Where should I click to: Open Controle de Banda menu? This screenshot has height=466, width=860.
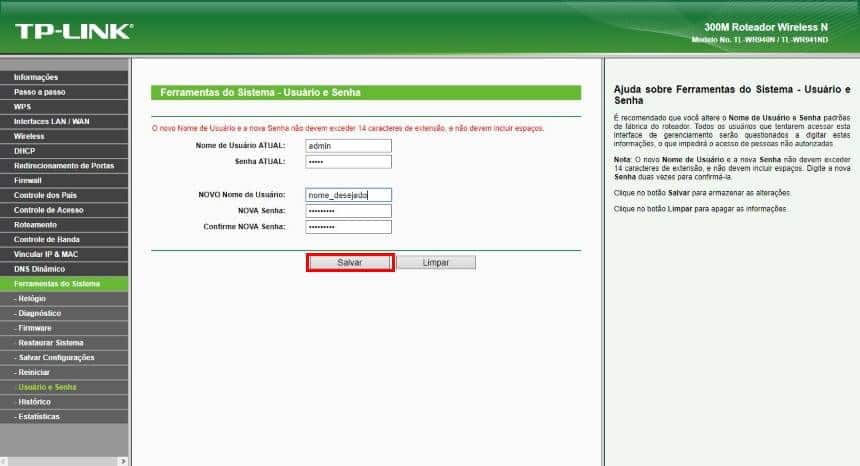point(64,240)
